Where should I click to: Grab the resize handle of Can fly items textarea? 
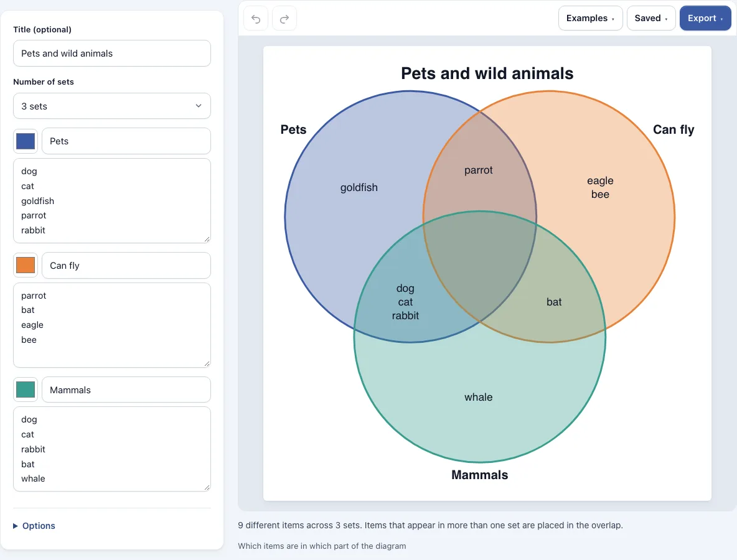click(x=207, y=363)
